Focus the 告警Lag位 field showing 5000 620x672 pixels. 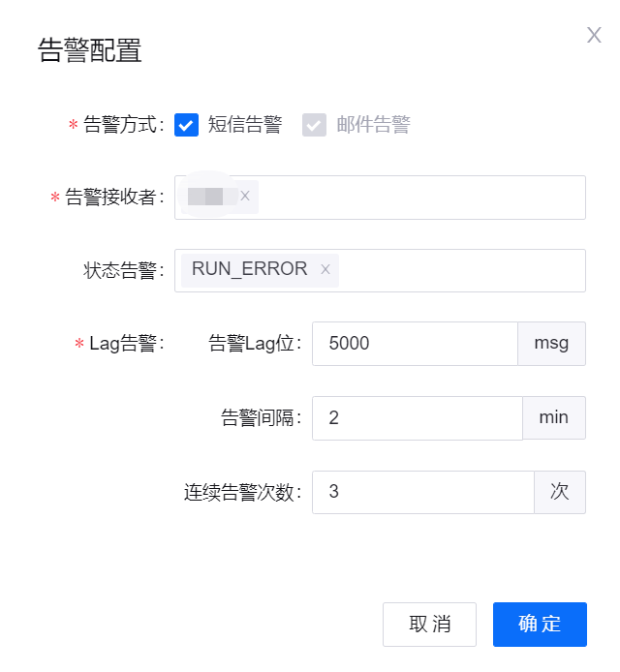415,343
